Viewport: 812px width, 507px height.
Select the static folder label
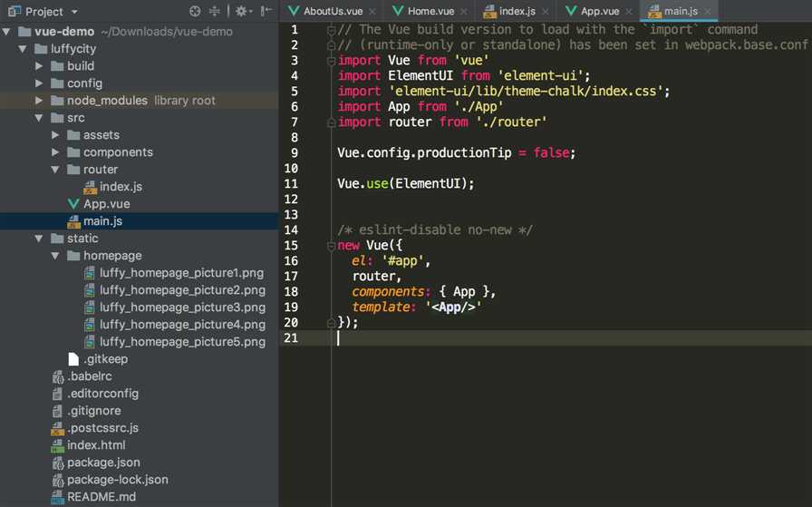click(82, 239)
